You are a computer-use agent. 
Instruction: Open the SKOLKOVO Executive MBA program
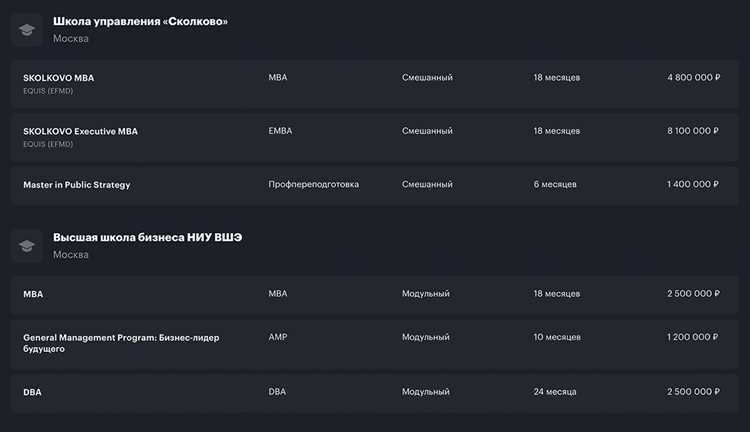(80, 131)
